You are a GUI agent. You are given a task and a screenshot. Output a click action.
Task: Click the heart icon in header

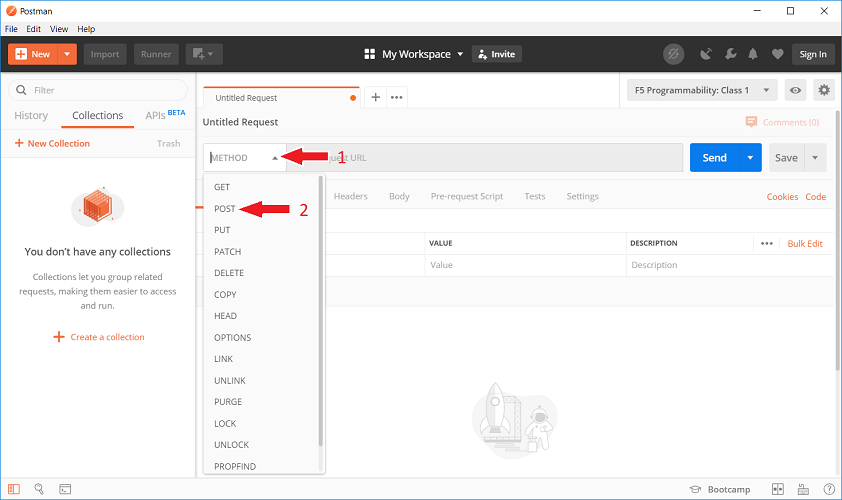pos(777,54)
